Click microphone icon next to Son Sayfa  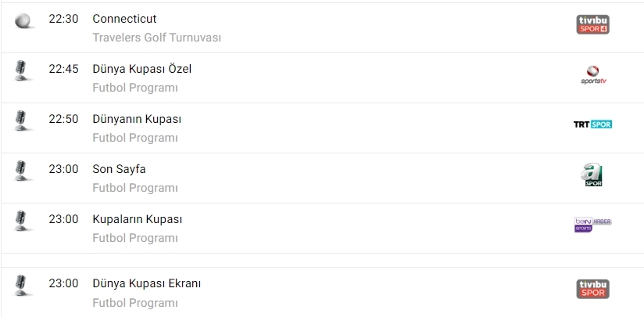[x=22, y=171]
